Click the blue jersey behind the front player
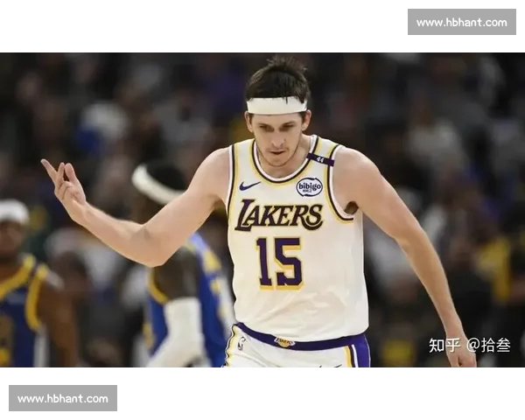Viewport: 525px width, 420px height. [206, 289]
